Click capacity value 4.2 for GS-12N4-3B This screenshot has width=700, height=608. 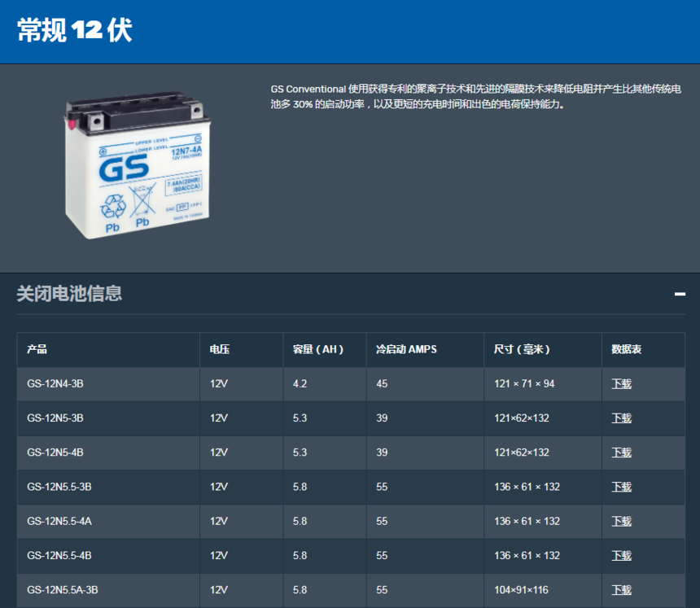[300, 383]
